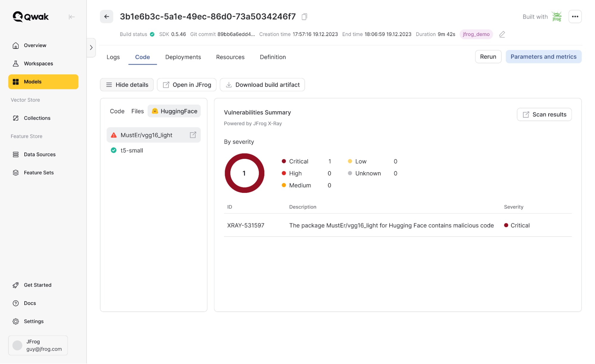Open Scan results
This screenshot has height=364, width=595.
tap(544, 114)
